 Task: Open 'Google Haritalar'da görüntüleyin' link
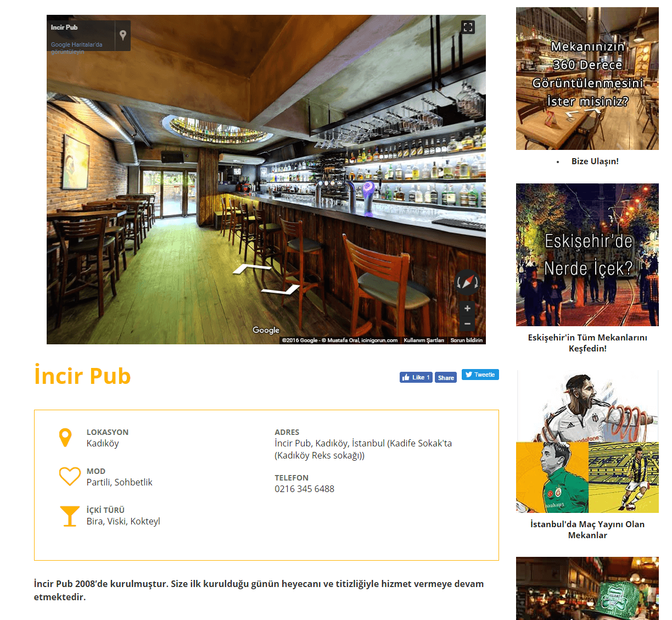tap(76, 48)
